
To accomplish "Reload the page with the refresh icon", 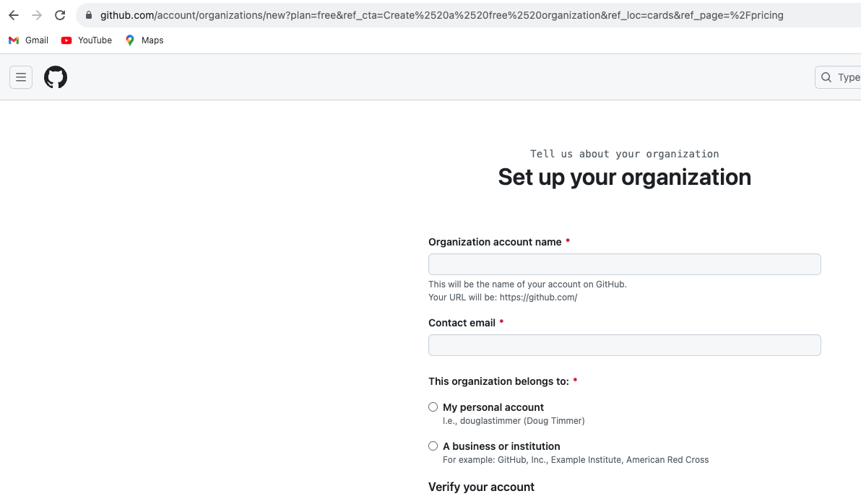I will [x=60, y=15].
